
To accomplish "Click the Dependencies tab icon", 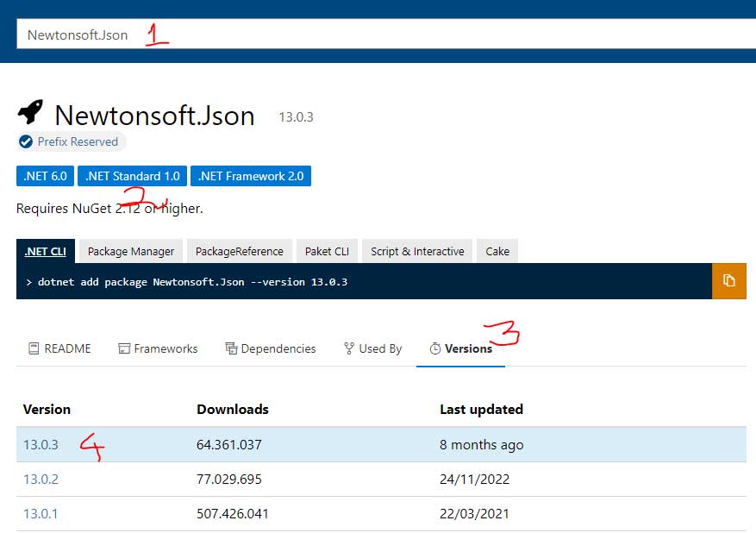I will [231, 348].
